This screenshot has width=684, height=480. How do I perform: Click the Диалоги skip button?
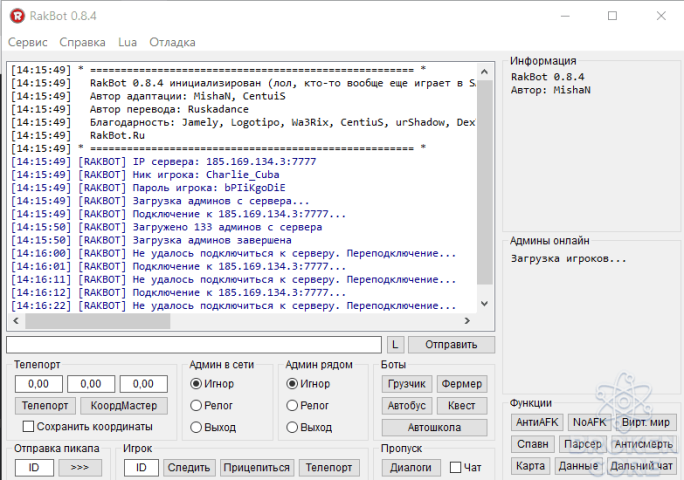pos(411,468)
